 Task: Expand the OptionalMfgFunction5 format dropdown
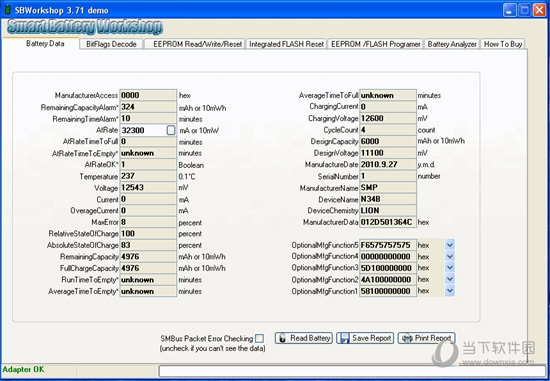(450, 245)
